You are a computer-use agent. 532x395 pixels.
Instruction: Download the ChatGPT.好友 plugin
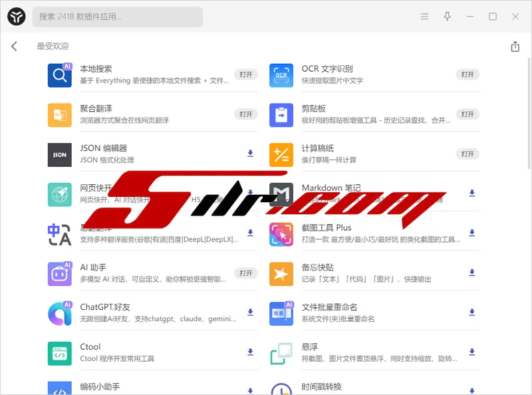click(x=250, y=312)
